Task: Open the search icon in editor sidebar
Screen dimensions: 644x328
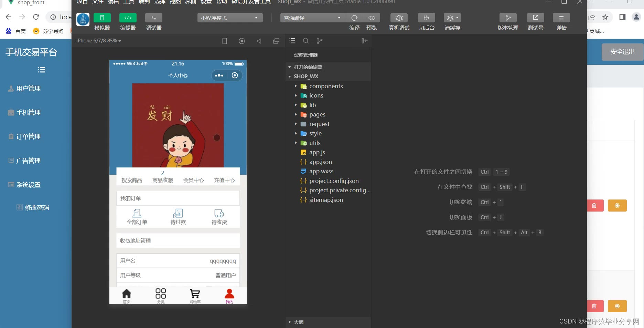Action: (x=306, y=41)
